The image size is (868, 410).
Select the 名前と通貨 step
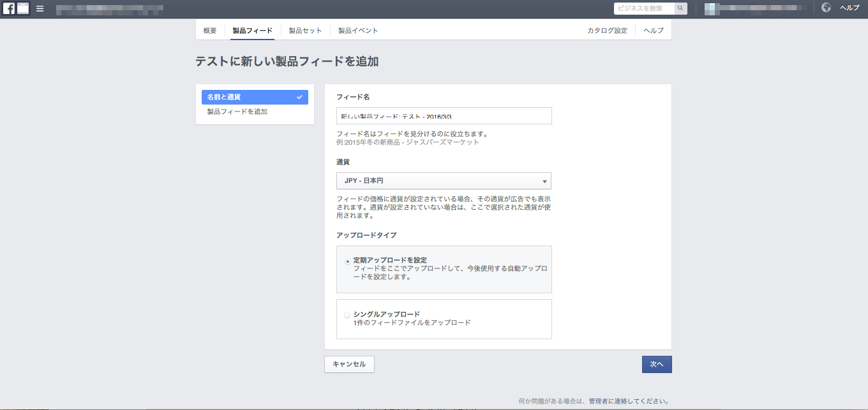pos(255,97)
